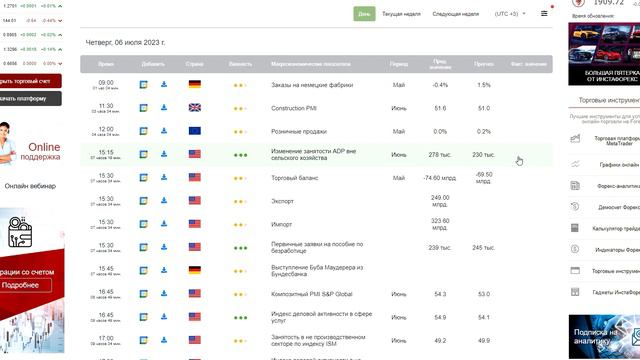Click Germany flag in 09:00 row
Image resolution: width=640 pixels, height=360 pixels.
(x=195, y=84)
